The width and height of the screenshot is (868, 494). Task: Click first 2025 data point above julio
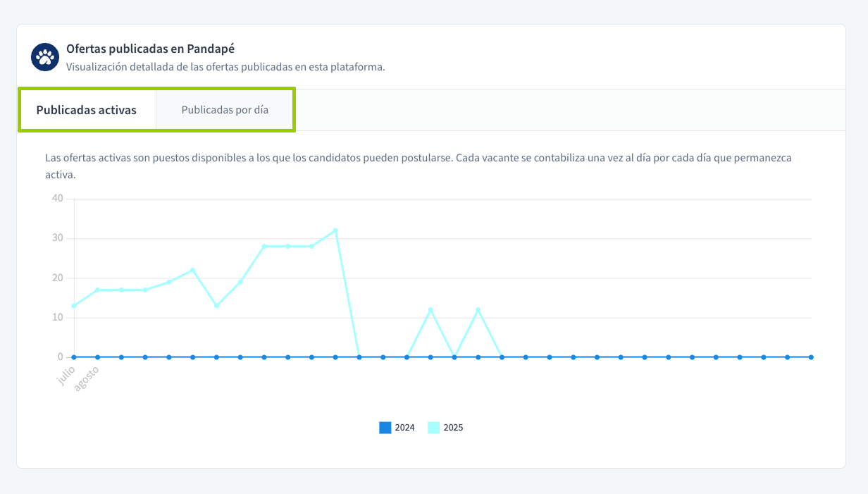pyautogui.click(x=74, y=306)
